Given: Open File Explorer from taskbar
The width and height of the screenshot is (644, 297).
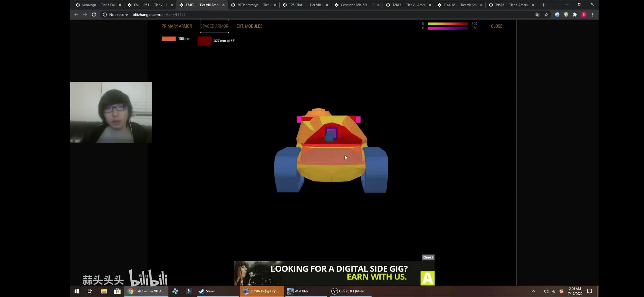Looking at the screenshot, I should [104, 291].
